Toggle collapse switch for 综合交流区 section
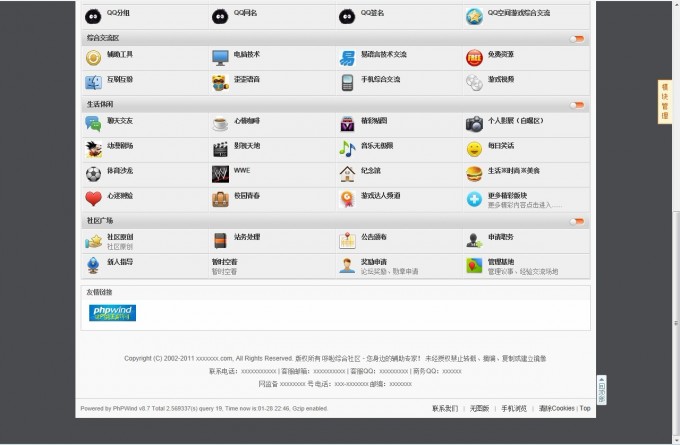Image resolution: width=680 pixels, height=445 pixels. click(577, 39)
